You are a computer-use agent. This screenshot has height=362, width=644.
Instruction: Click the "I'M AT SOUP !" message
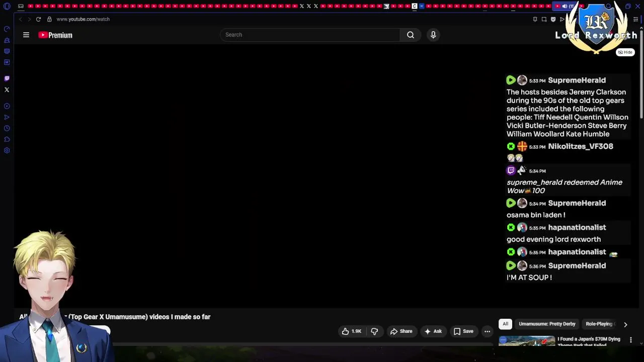point(529,278)
